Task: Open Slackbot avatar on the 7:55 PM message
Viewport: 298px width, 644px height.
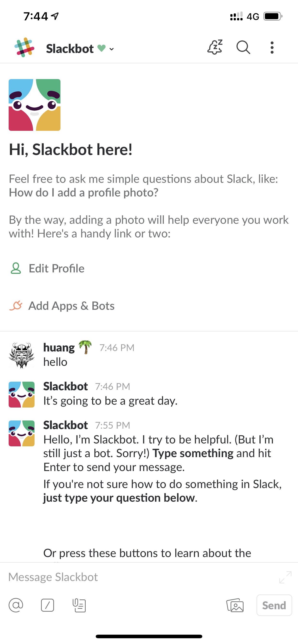Action: (x=22, y=433)
